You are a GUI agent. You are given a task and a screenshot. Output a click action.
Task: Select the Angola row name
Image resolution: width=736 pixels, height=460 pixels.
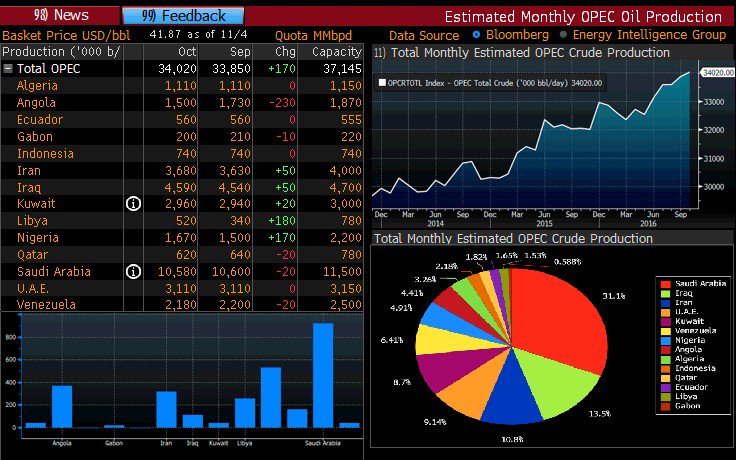pyautogui.click(x=36, y=102)
